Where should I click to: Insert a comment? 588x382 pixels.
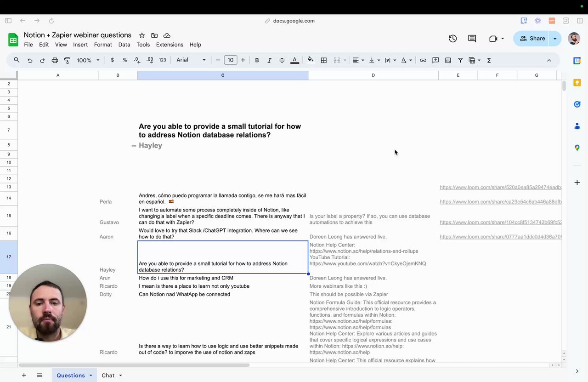(435, 60)
